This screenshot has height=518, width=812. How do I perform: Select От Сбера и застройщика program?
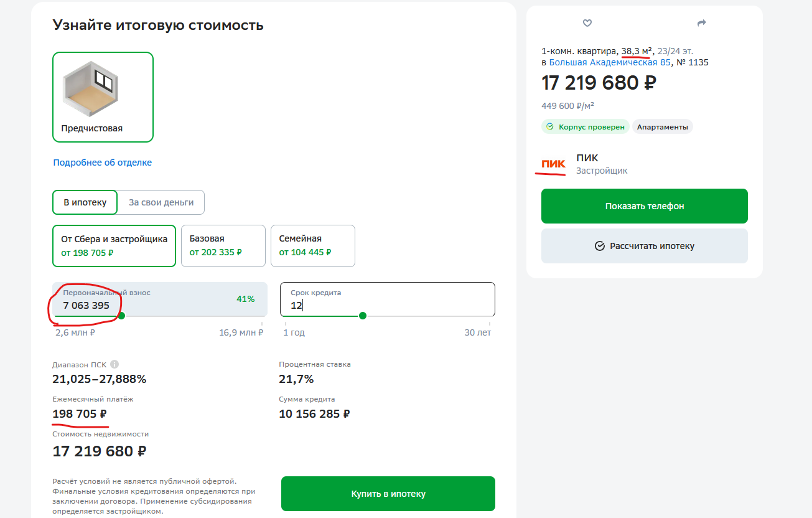click(x=114, y=246)
